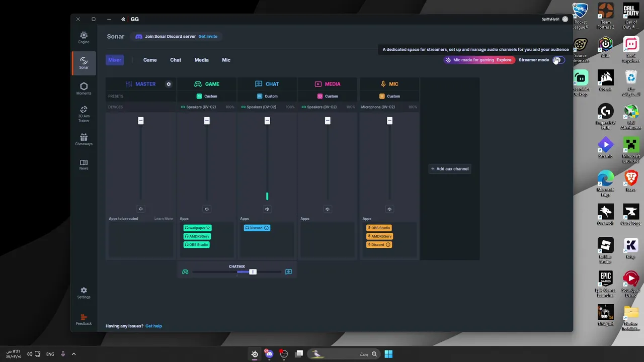Open Epic Games Launcher desktop icon
This screenshot has width=644, height=362.
point(606,285)
